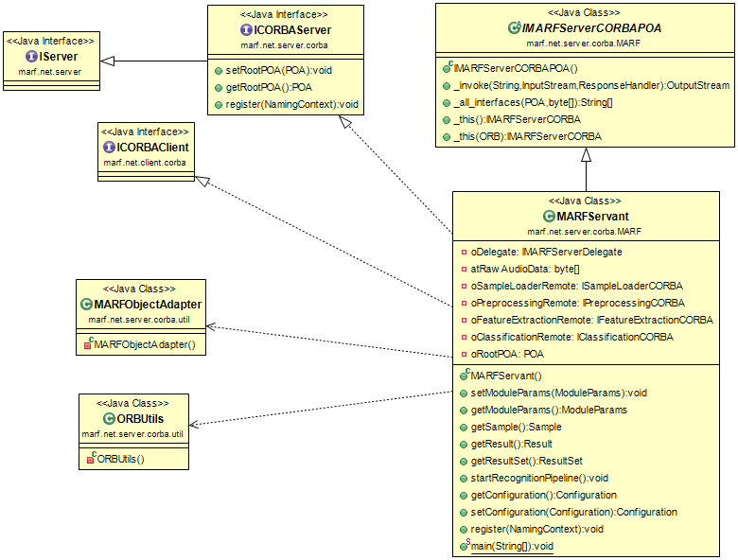Click the oDelegate private field icon

click(x=464, y=253)
